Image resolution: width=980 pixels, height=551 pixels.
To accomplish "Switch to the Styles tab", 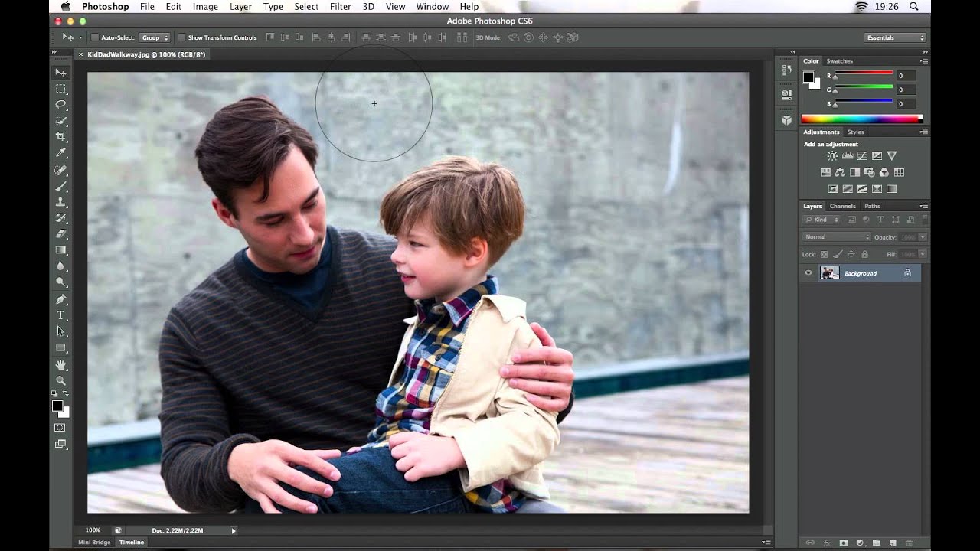I will click(x=856, y=132).
